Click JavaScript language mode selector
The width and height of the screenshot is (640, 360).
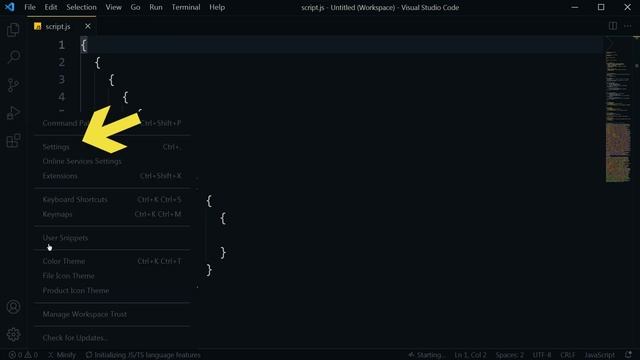tap(599, 355)
